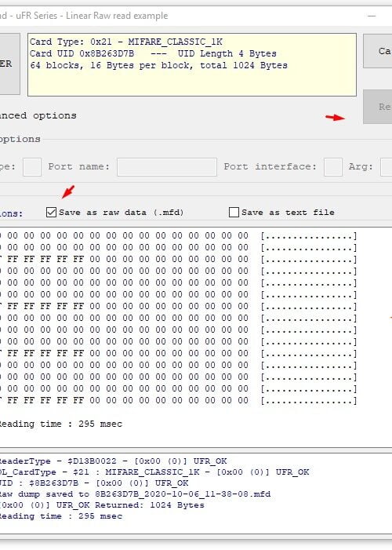The image size is (392, 550).
Task: Click the Card UID 0x8B263D7B line
Action: coord(153,53)
